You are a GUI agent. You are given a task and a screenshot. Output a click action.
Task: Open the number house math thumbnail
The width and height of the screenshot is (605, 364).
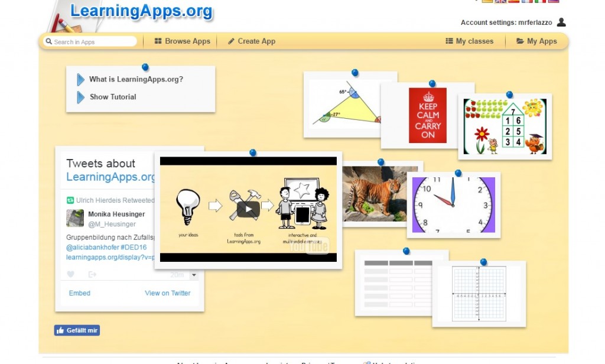coord(505,126)
